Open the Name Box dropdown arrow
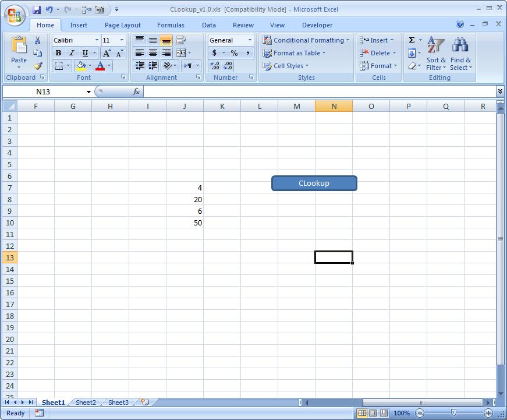507x420 pixels. [x=88, y=92]
